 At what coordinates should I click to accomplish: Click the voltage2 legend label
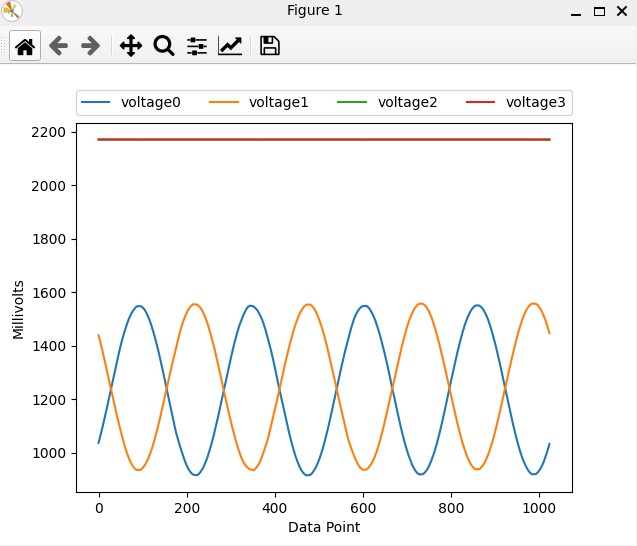pos(407,102)
